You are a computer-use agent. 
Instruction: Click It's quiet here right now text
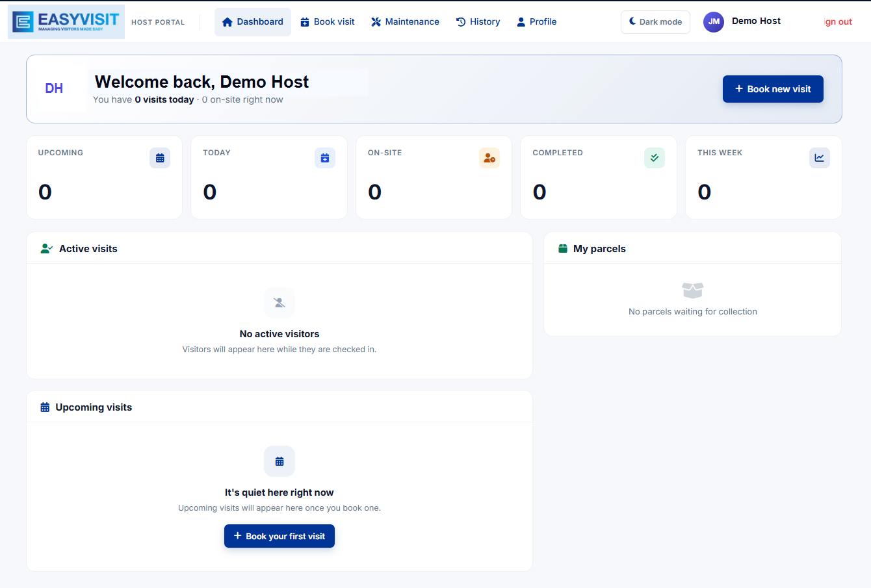(x=279, y=492)
